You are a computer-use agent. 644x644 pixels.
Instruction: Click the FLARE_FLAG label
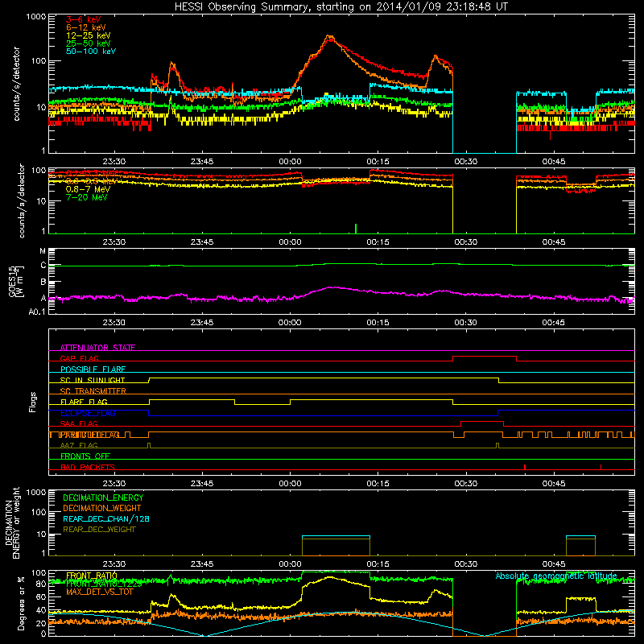click(x=84, y=402)
